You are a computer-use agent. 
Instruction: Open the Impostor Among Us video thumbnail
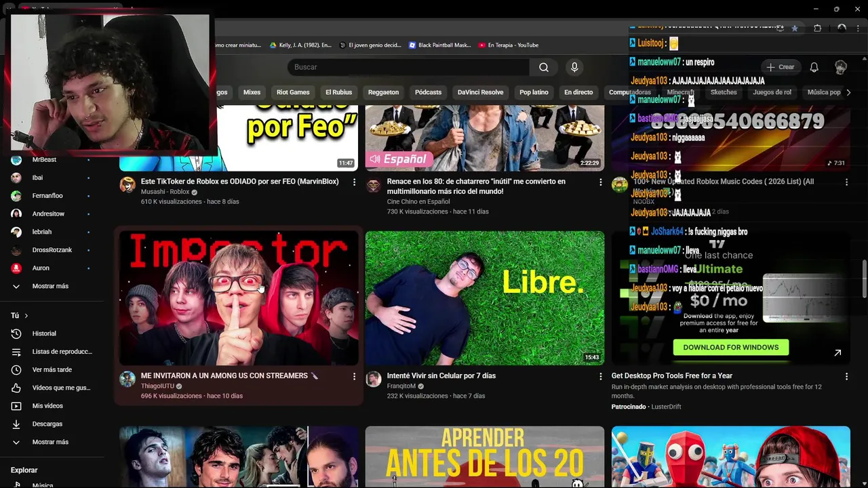tap(239, 298)
